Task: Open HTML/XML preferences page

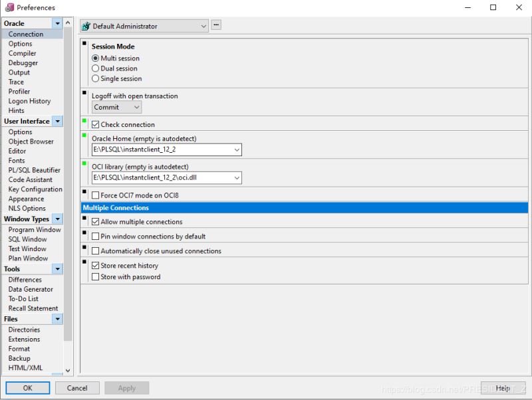Action: [x=25, y=368]
